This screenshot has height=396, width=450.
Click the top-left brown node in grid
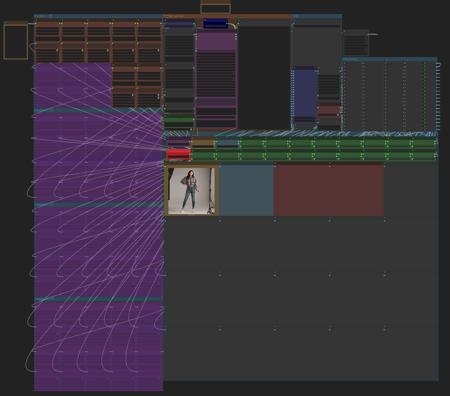coord(47,32)
